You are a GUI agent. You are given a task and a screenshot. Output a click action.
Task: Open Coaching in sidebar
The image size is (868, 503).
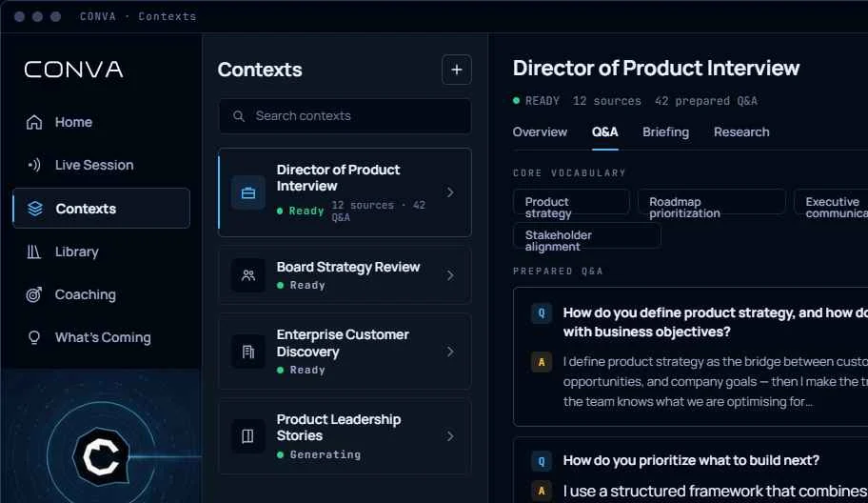pyautogui.click(x=101, y=294)
